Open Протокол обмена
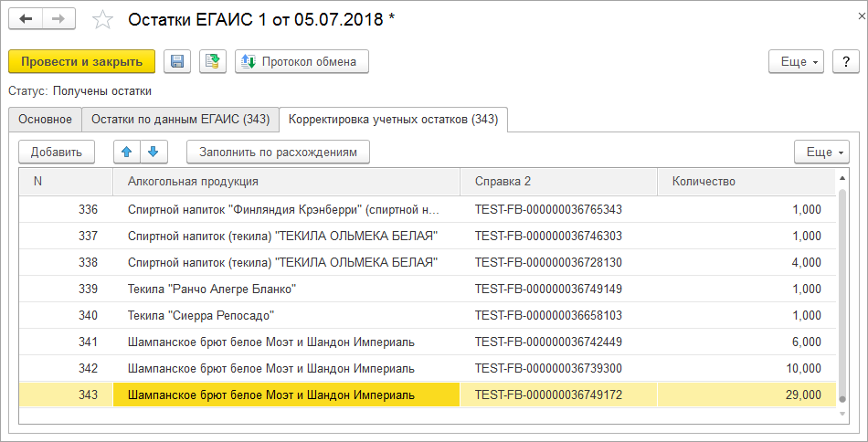 coord(302,62)
